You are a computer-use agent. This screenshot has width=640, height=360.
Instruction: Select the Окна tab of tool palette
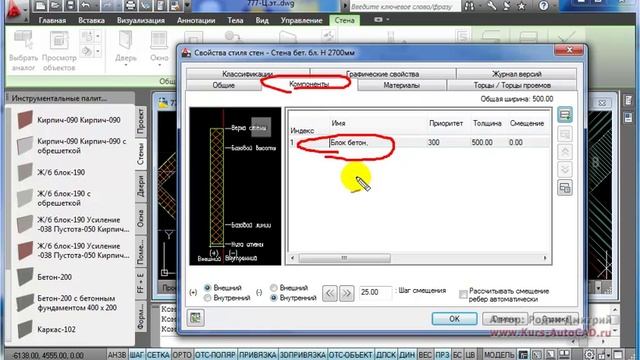point(141,218)
